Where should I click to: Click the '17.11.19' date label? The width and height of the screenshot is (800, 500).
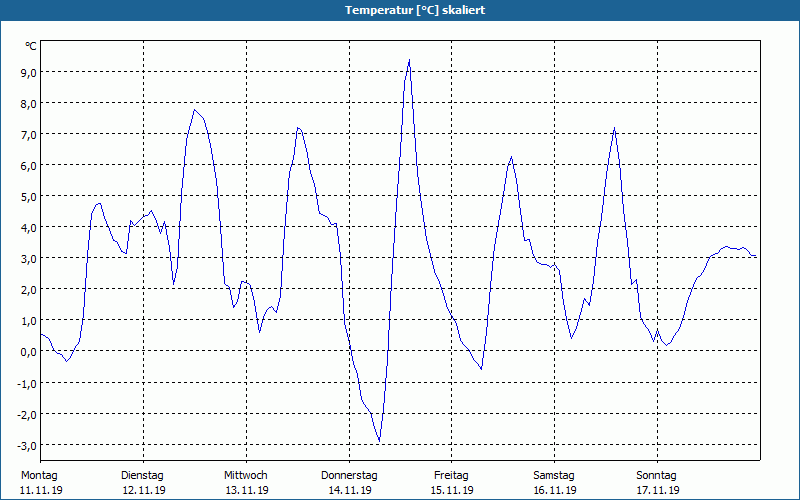click(x=658, y=490)
